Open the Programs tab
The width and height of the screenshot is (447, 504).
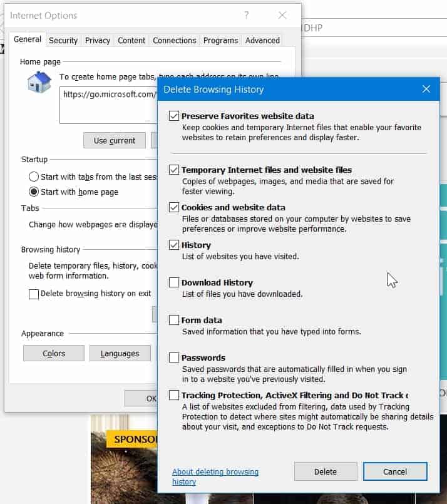coord(220,41)
